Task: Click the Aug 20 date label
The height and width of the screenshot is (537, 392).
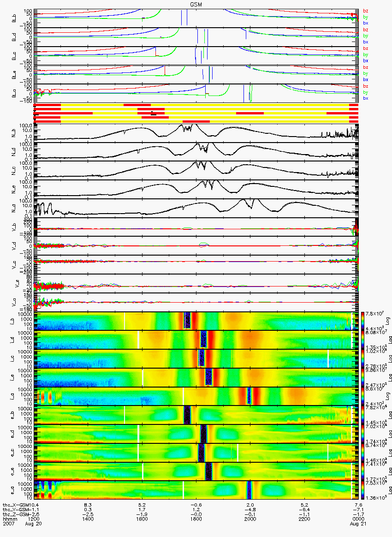Action: [33, 524]
